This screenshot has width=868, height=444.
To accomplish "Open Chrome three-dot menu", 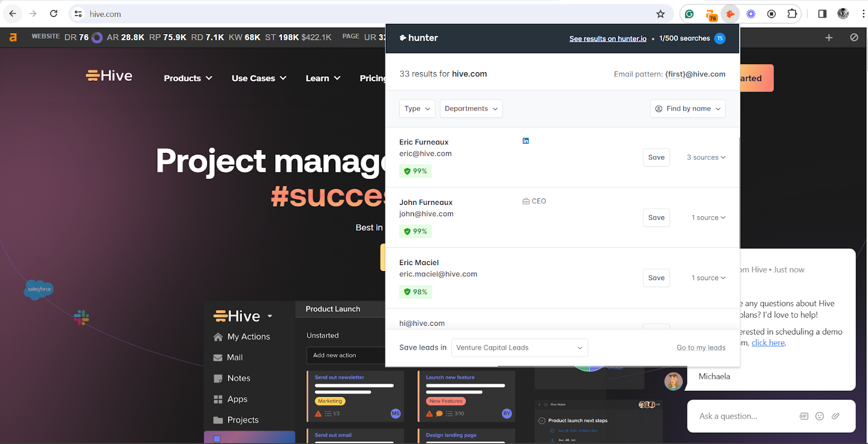I will pos(863,14).
